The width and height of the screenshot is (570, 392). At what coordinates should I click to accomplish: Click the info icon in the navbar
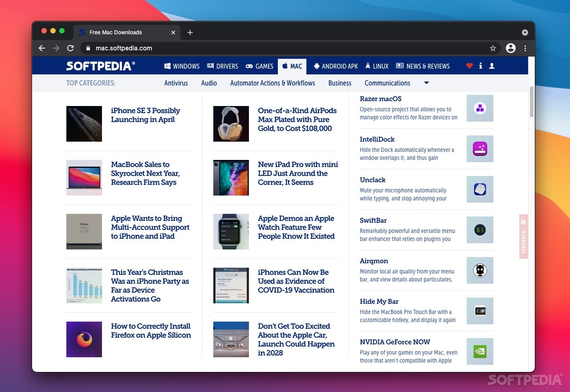pyautogui.click(x=480, y=65)
